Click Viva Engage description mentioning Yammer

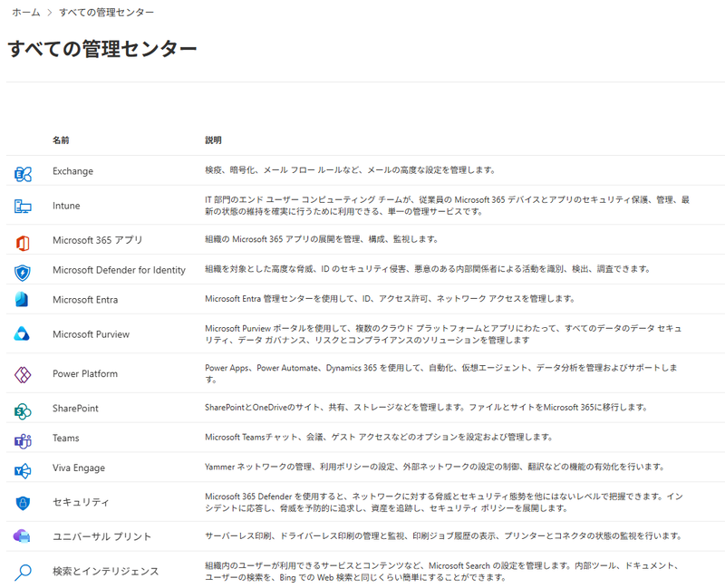click(x=435, y=467)
